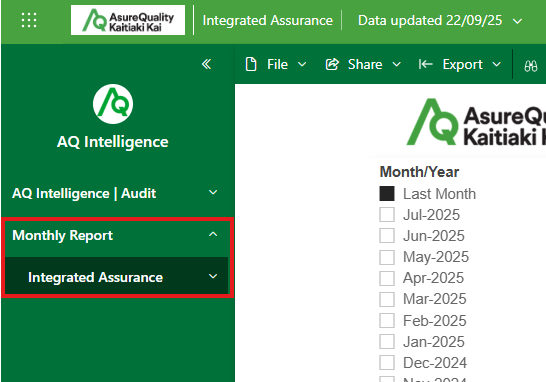Image resolution: width=546 pixels, height=382 pixels.
Task: Collapse the Monthly Report section chevron
Action: coord(213,234)
